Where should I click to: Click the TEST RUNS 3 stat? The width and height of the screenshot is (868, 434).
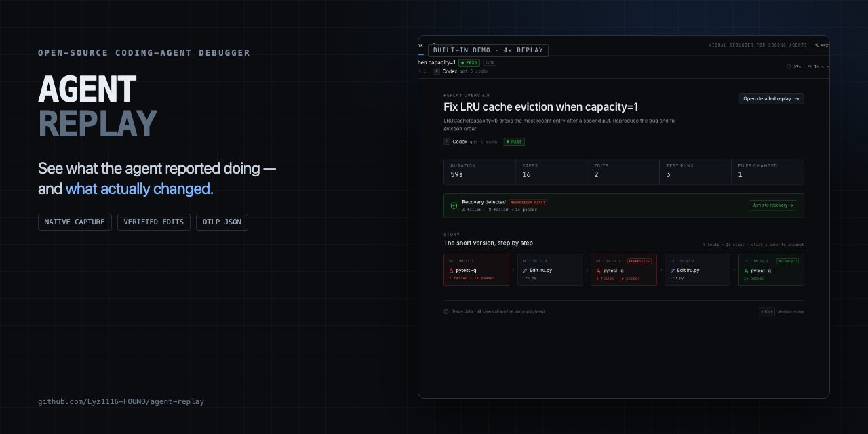(x=695, y=172)
